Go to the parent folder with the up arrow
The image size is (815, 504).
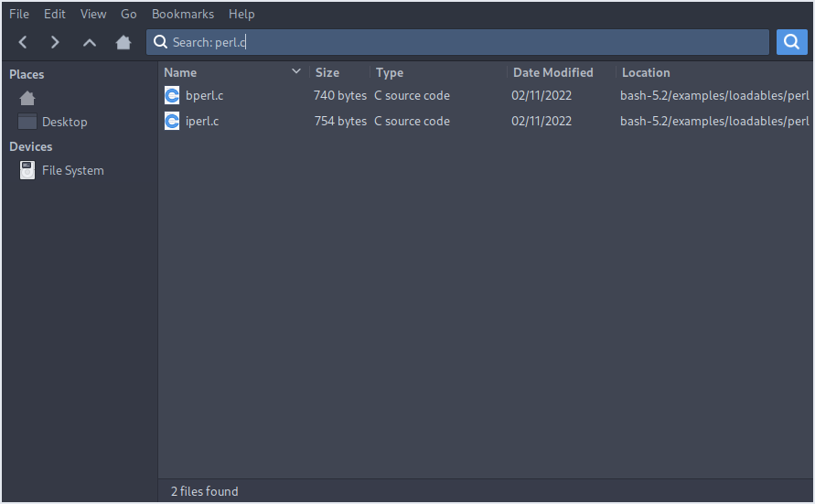tap(90, 42)
